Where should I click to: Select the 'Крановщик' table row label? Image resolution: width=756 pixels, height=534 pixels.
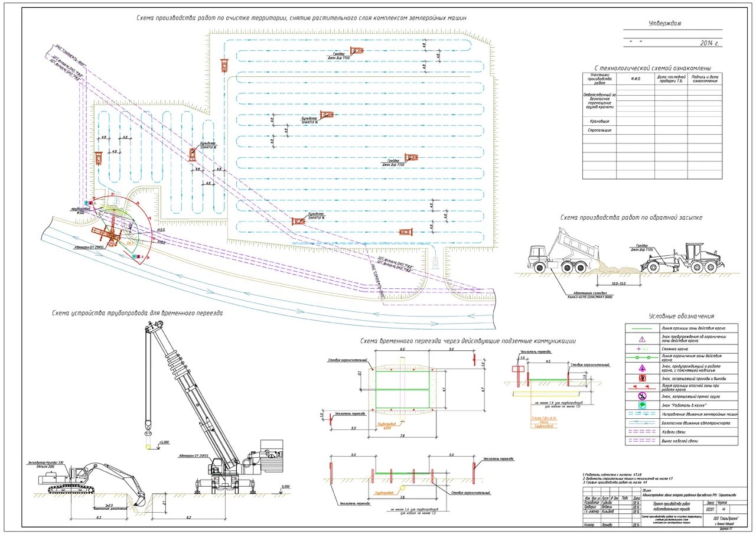(x=599, y=121)
